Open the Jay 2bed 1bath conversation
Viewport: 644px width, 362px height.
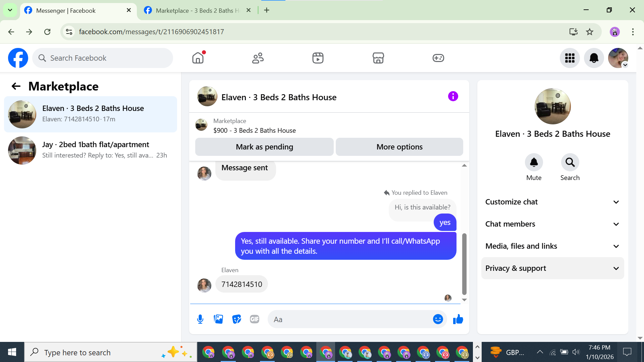[91, 150]
